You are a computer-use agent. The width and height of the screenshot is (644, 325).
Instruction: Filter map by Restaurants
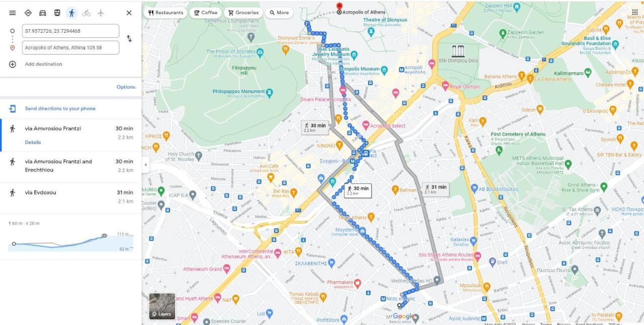[166, 13]
